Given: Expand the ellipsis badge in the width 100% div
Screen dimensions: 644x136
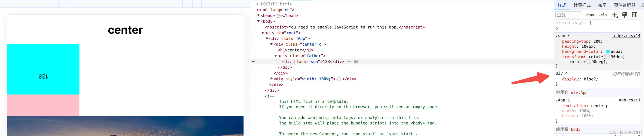Looking at the screenshot, I should (339, 79).
